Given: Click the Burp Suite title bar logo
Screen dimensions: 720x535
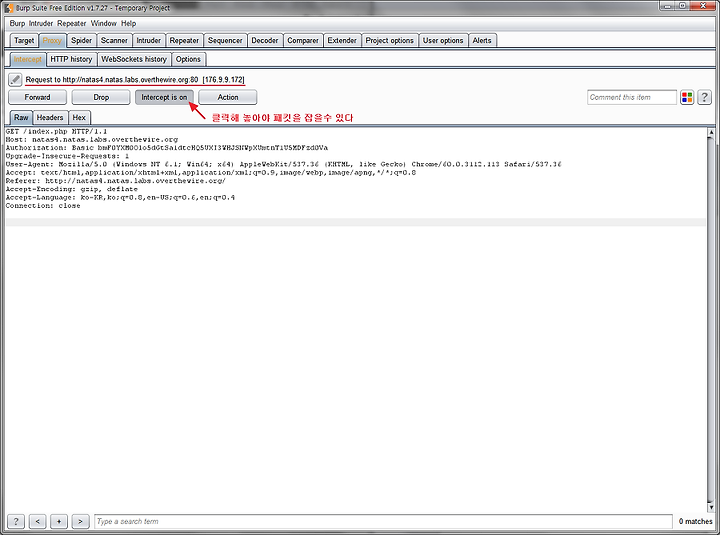Looking at the screenshot, I should (x=8, y=8).
